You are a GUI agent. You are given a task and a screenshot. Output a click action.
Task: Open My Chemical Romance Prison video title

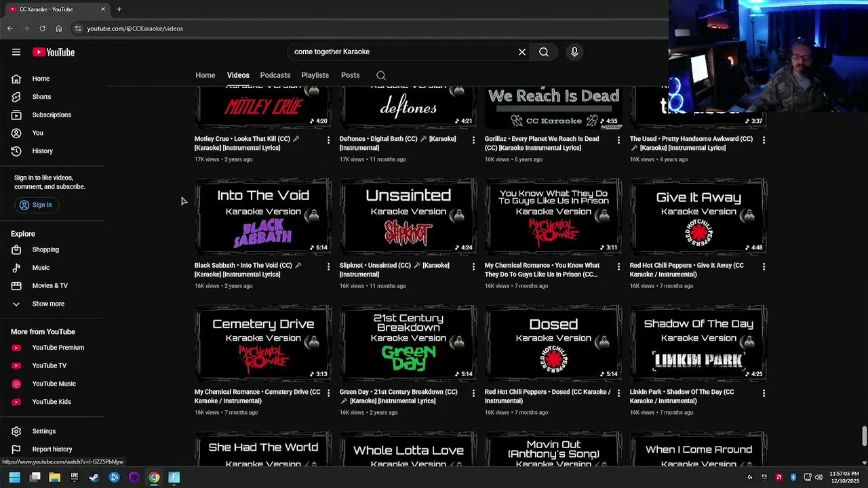[x=542, y=270]
